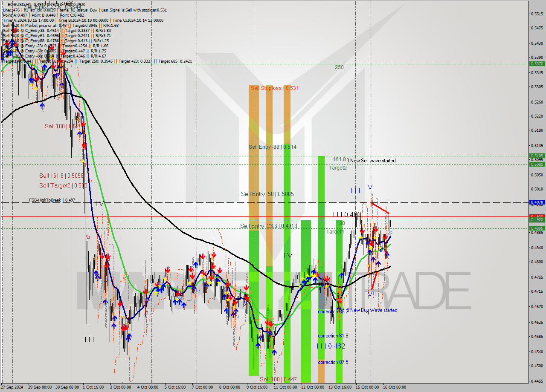The width and height of the screenshot is (546, 392).
Task: Click the '0 New Sell wave started' text
Action: [371, 161]
